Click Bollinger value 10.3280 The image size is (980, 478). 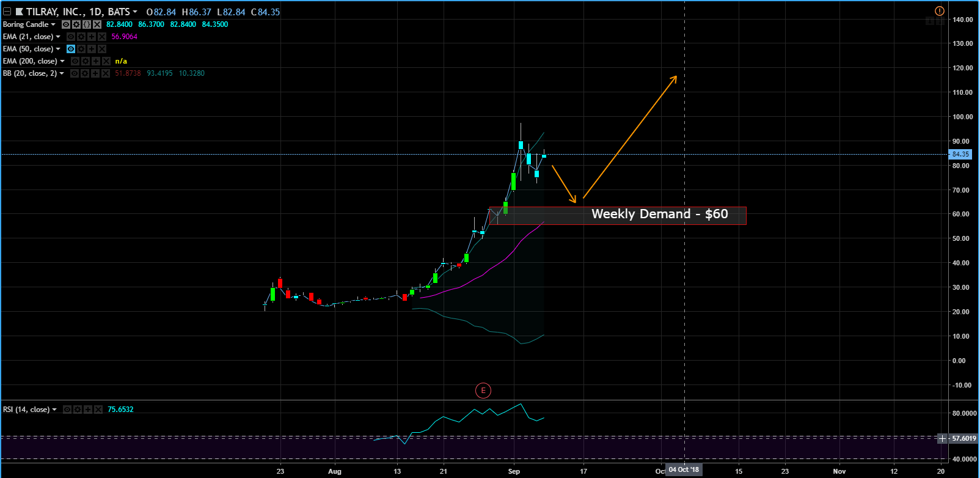[192, 73]
